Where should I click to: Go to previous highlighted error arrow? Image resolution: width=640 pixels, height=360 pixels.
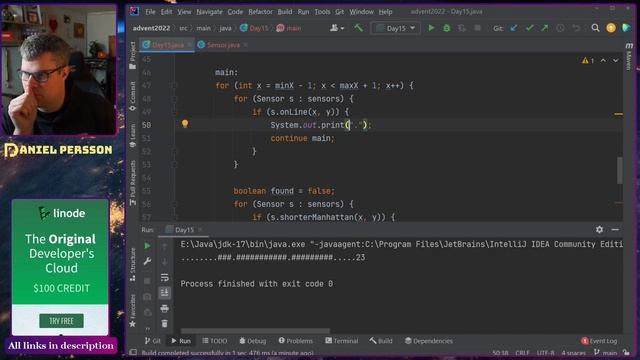pos(603,60)
